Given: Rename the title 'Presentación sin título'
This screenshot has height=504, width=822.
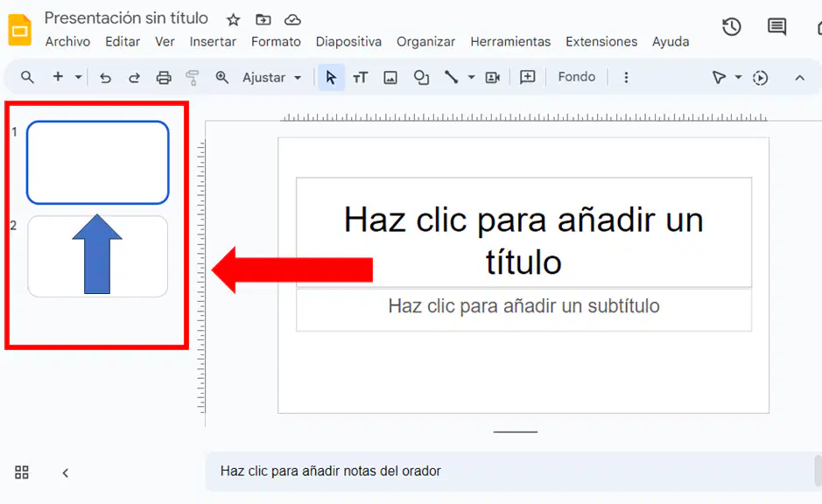Looking at the screenshot, I should pos(126,18).
